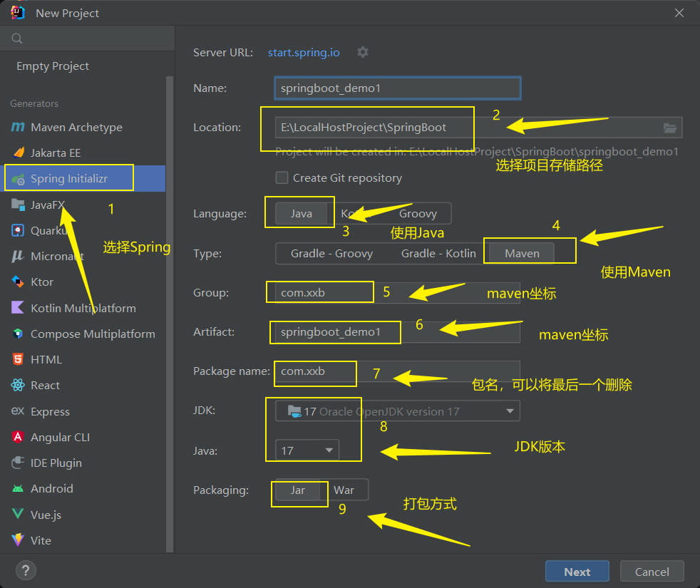Click the Package name field

tap(398, 371)
